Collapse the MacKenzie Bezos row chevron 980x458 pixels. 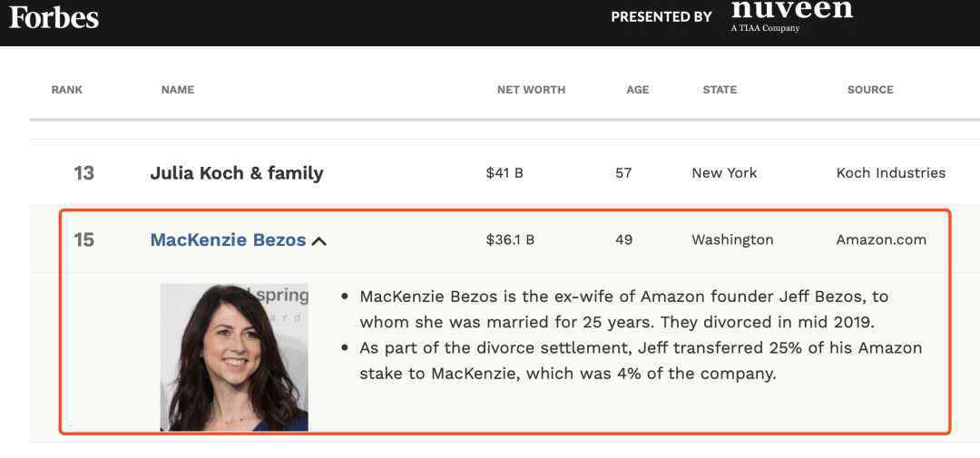(x=318, y=240)
